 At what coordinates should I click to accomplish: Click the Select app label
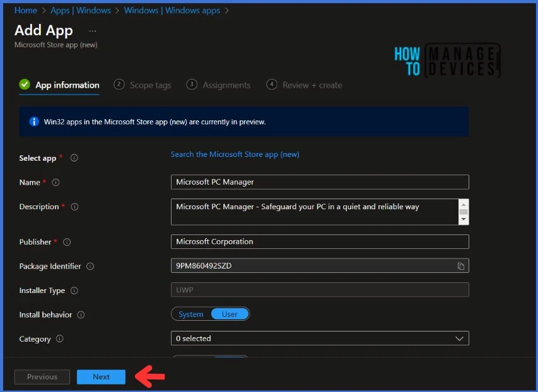(x=38, y=158)
